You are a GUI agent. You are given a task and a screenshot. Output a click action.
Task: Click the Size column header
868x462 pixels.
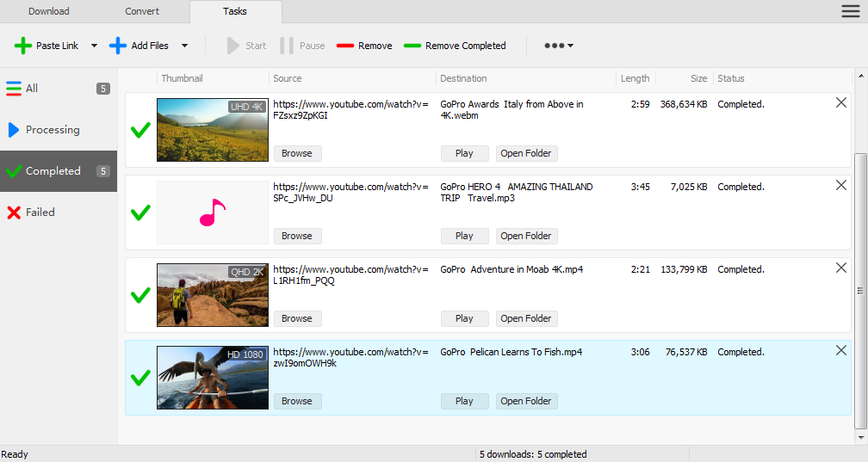click(685, 78)
